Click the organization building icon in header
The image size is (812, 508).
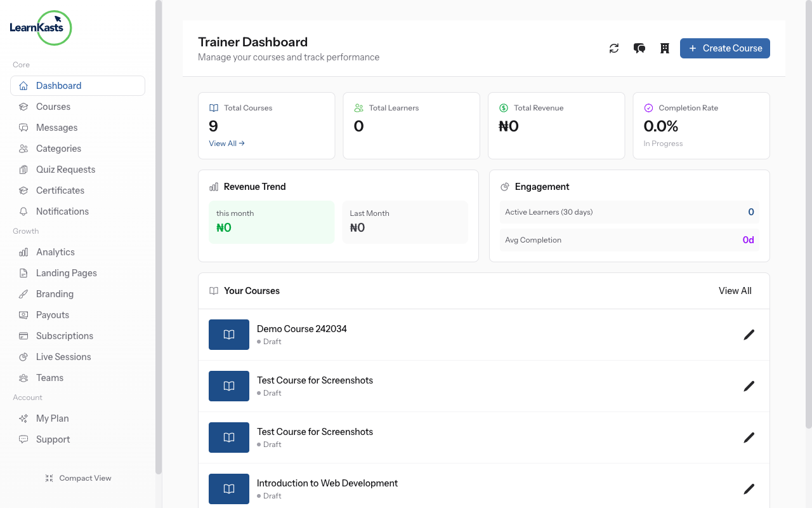[664, 48]
